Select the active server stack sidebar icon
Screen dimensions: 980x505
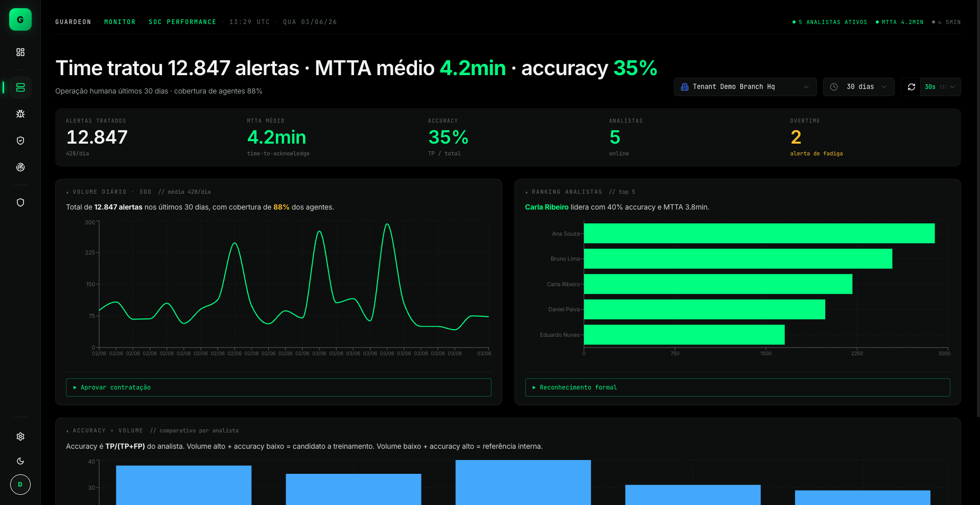[x=20, y=87]
